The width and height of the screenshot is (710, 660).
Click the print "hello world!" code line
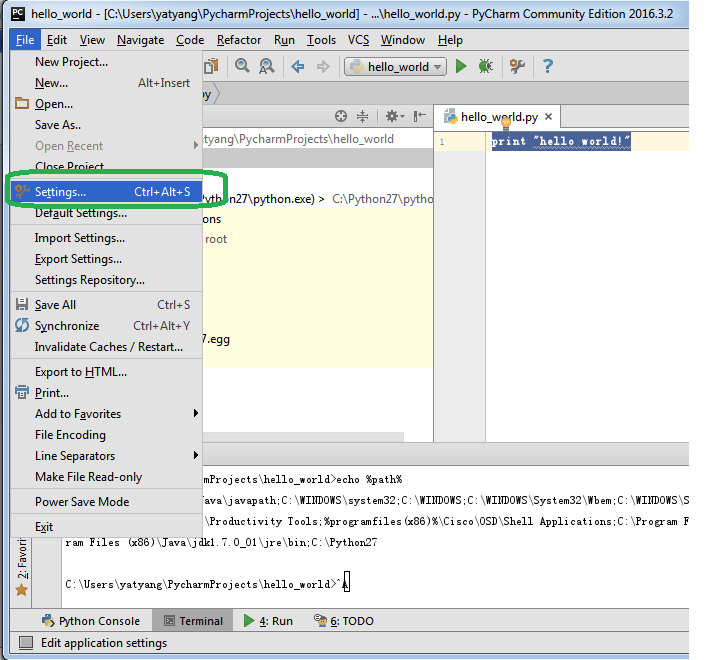pyautogui.click(x=561, y=141)
